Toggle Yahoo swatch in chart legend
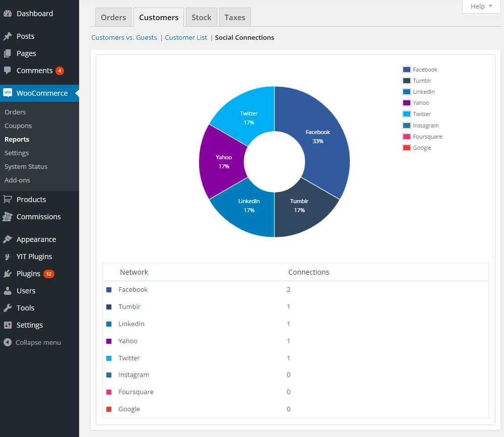 (407, 103)
